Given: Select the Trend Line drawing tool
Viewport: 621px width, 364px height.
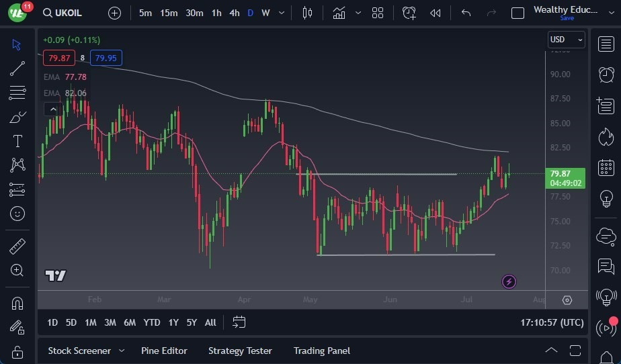Looking at the screenshot, I should 17,69.
